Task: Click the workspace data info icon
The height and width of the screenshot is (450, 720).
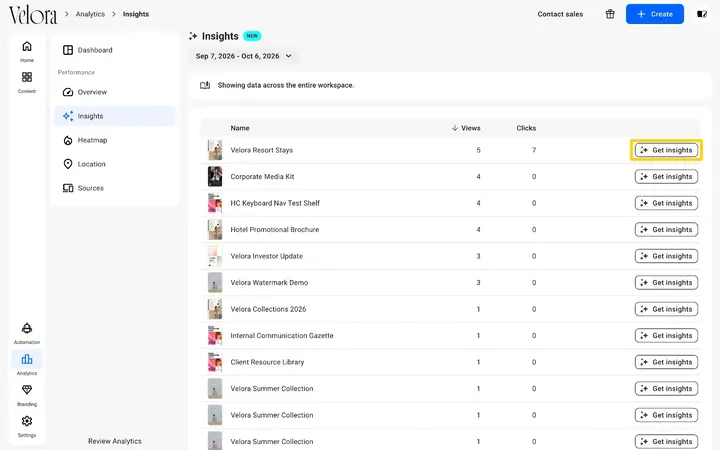Action: [x=205, y=85]
